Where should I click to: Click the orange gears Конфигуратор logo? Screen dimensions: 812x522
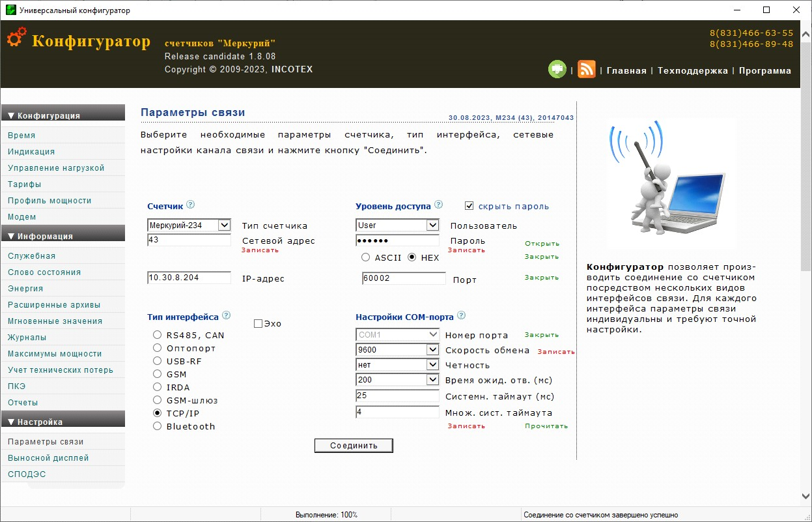[17, 38]
